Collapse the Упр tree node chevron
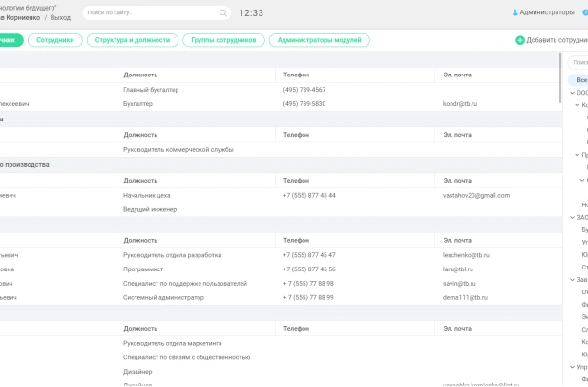This screenshot has height=387, width=588. 571,366
